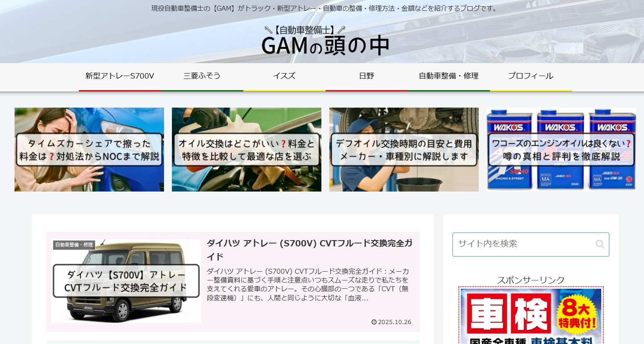
Task: Click the 自動車整備・修理 category label on the article
Action: [74, 245]
